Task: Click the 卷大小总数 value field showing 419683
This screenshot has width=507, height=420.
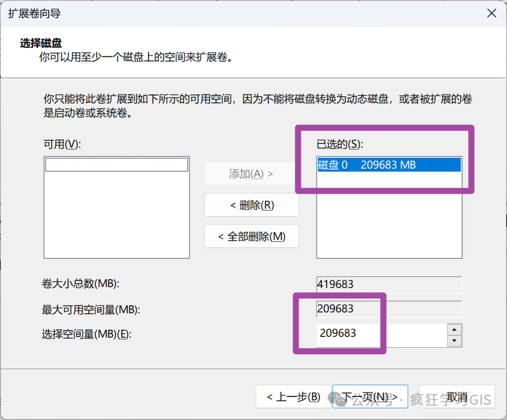Action: point(389,284)
